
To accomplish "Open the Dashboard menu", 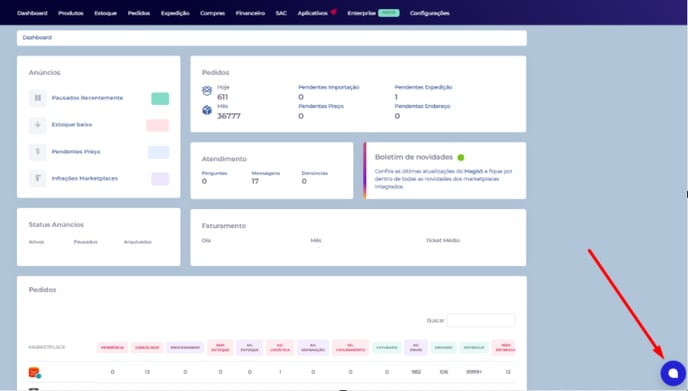I will point(32,13).
